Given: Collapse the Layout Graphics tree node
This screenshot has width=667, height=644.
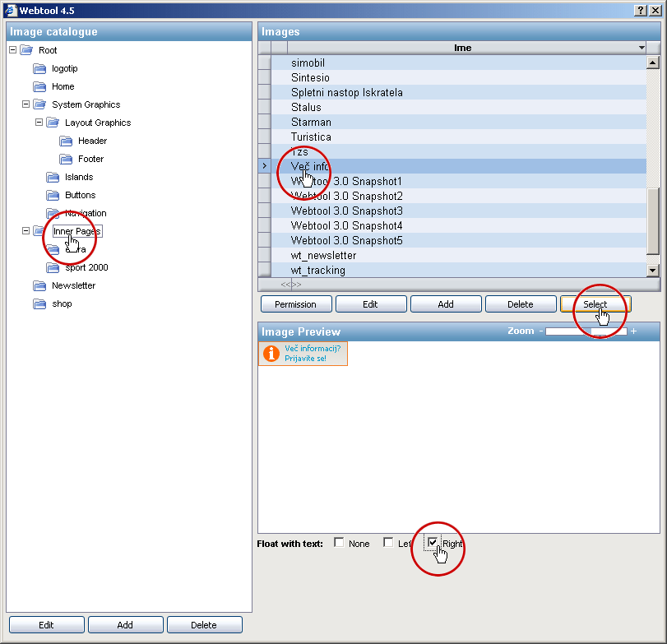Looking at the screenshot, I should pos(39,123).
